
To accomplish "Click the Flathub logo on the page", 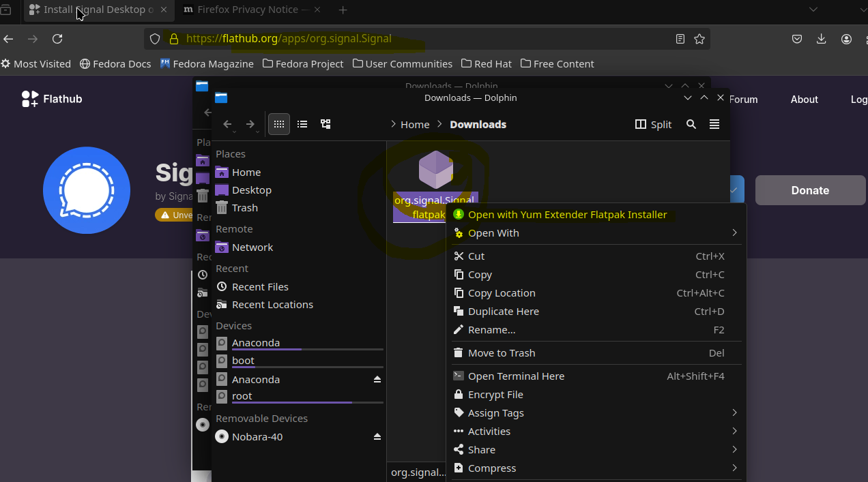I will (52, 99).
